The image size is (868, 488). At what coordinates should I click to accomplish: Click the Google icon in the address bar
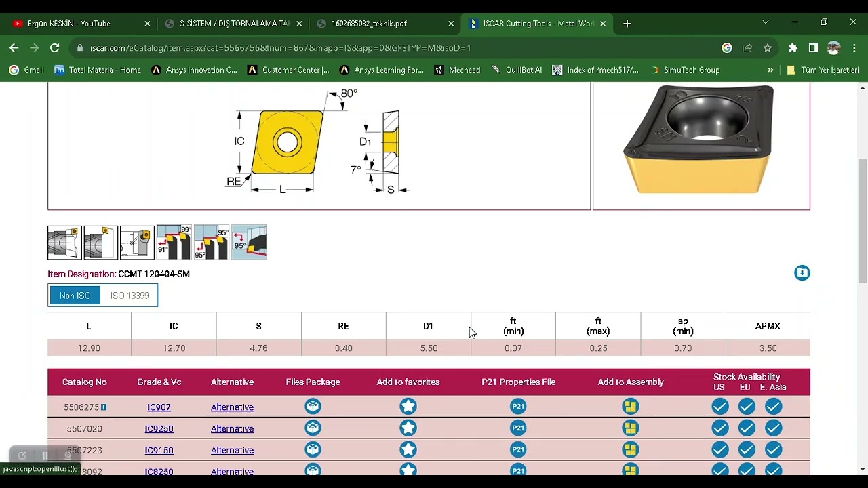coord(727,48)
